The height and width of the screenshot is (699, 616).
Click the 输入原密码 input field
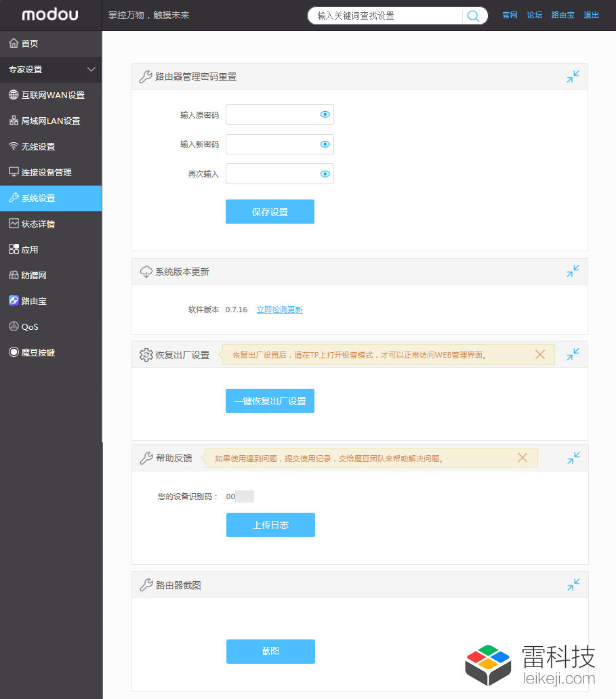[271, 114]
